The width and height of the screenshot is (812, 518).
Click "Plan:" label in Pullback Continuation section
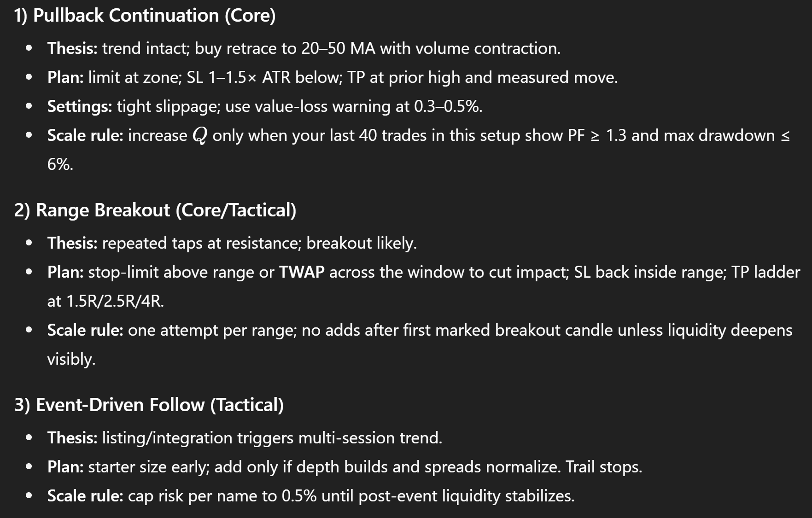(x=65, y=77)
